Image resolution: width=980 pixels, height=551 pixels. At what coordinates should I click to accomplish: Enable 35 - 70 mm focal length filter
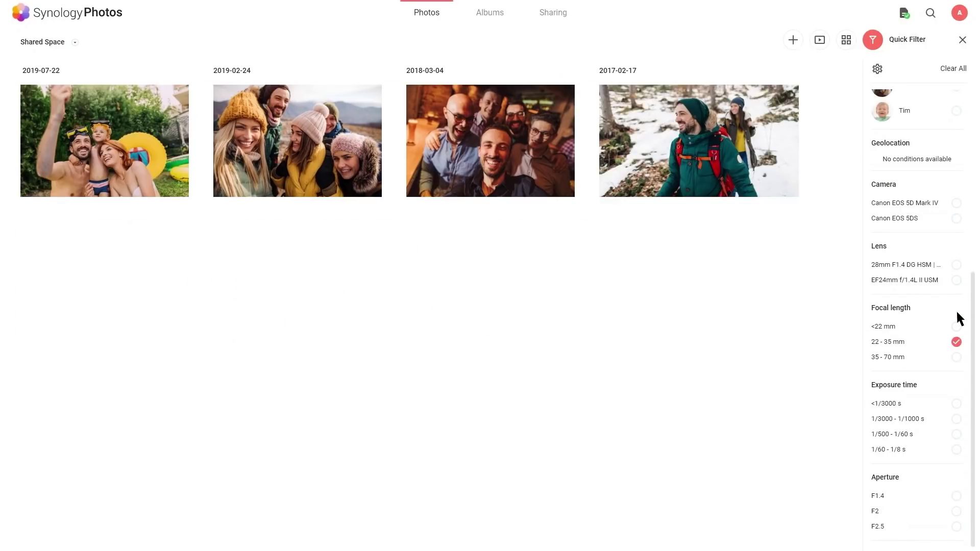coord(957,357)
